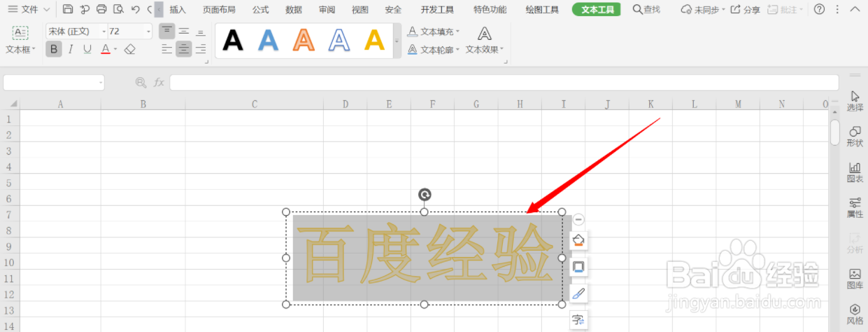Expand the WordArt styles gallery

[x=397, y=41]
